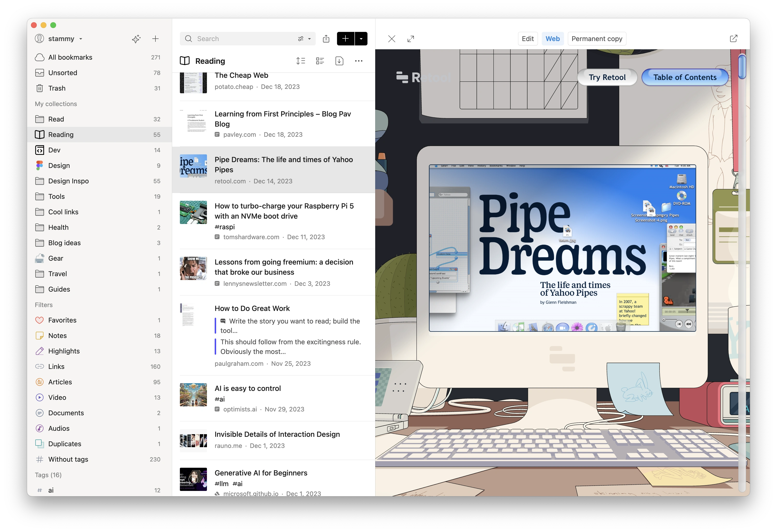Open the sort order icon in Reading header
Viewport: 777px width, 532px height.
(301, 61)
